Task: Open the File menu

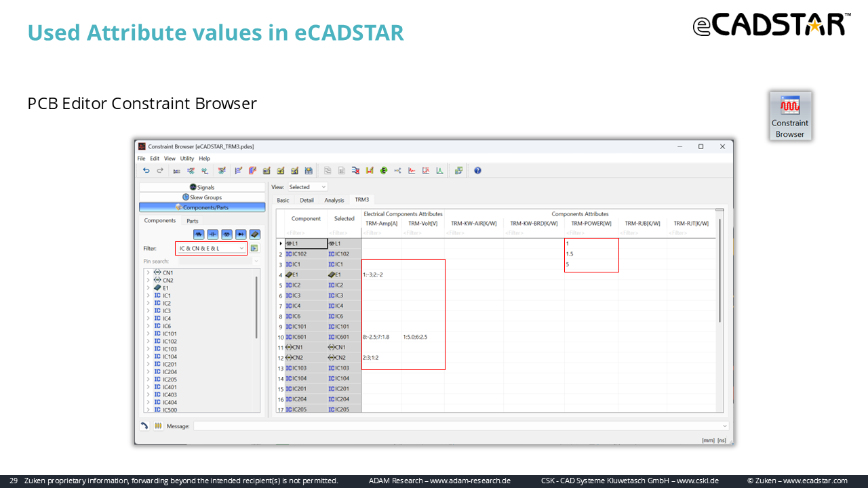Action: coord(142,159)
